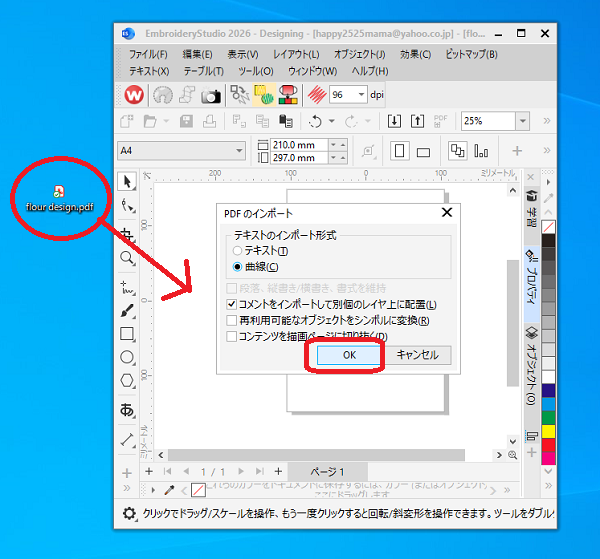Choose the Ellipse tool
Screen dimensions: 600x559
pyautogui.click(x=127, y=357)
